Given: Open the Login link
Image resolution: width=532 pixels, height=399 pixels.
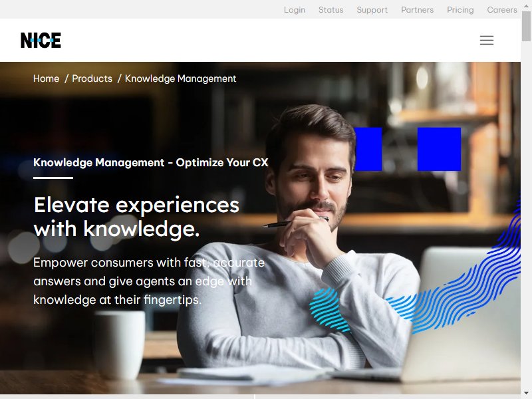Looking at the screenshot, I should (295, 10).
